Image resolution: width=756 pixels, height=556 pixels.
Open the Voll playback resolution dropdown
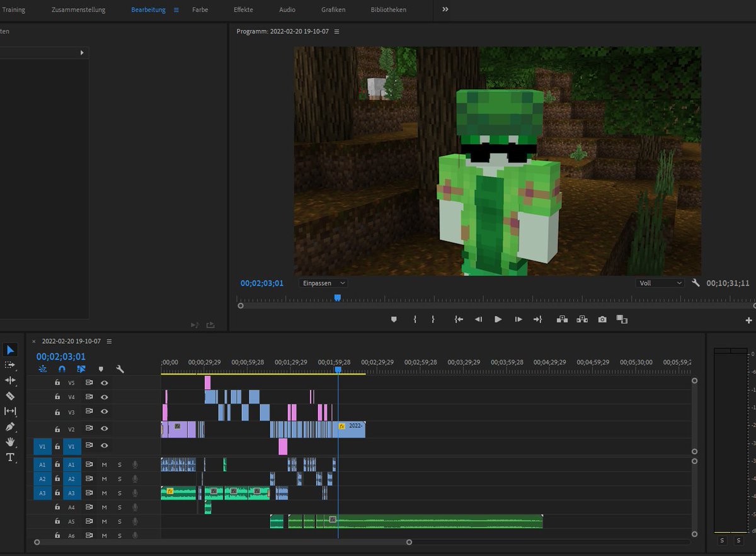pos(660,283)
